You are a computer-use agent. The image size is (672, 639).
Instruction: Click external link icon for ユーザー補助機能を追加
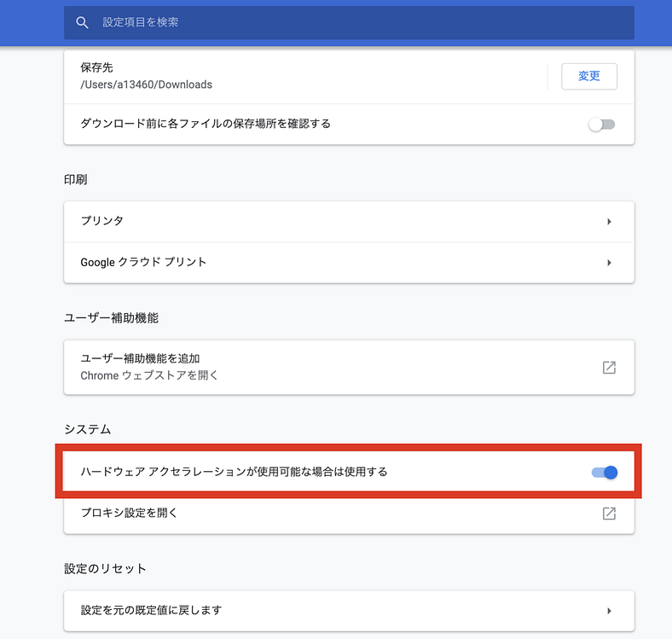tap(609, 368)
